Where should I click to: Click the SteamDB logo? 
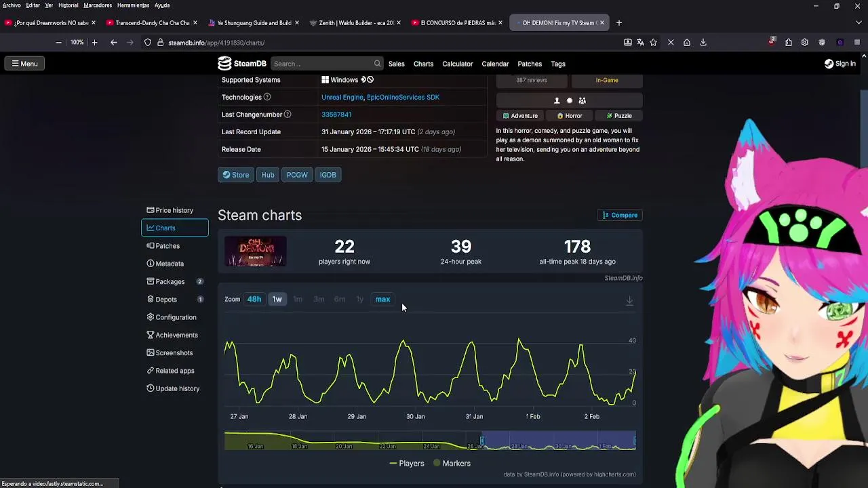242,64
